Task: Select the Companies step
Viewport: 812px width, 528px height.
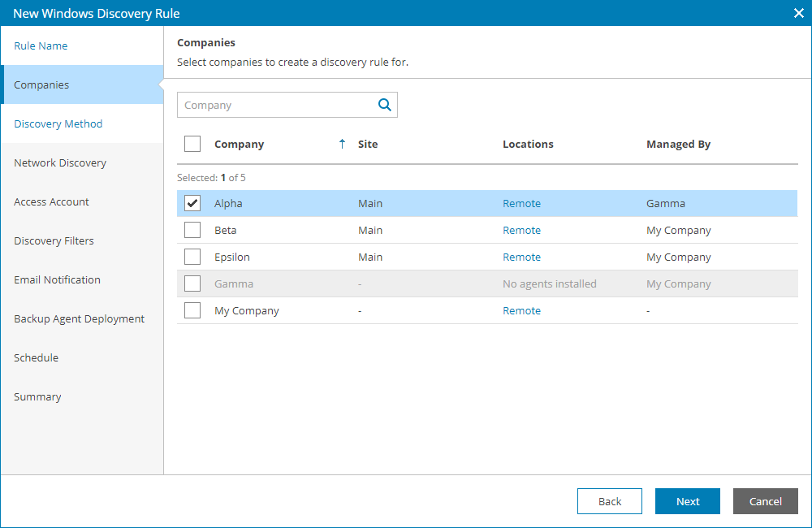Action: 82,84
